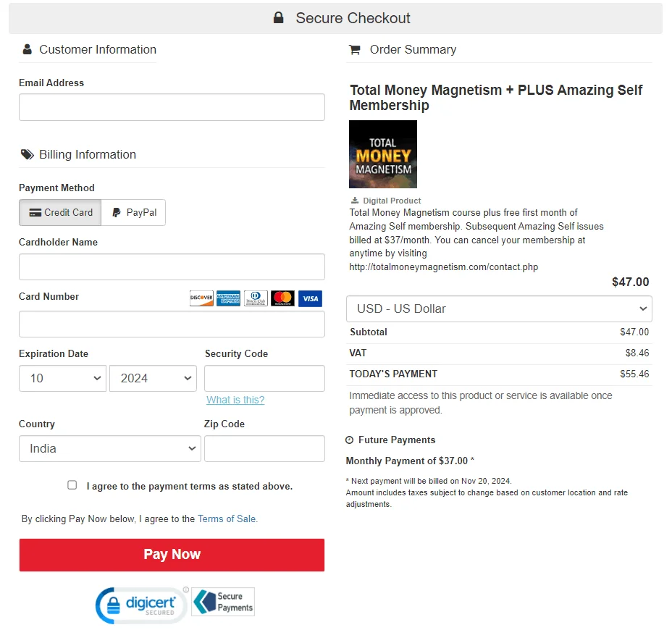
Task: Click the American Express card logo
Action: [x=228, y=298]
